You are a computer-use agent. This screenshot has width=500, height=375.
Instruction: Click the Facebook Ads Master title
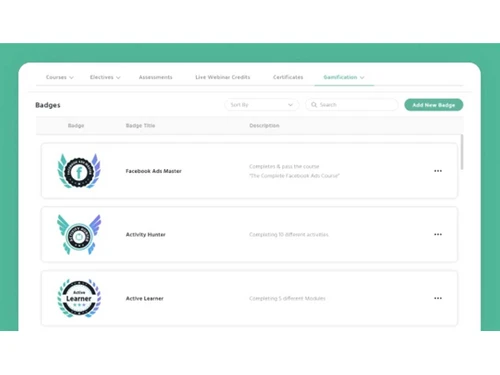coord(154,171)
